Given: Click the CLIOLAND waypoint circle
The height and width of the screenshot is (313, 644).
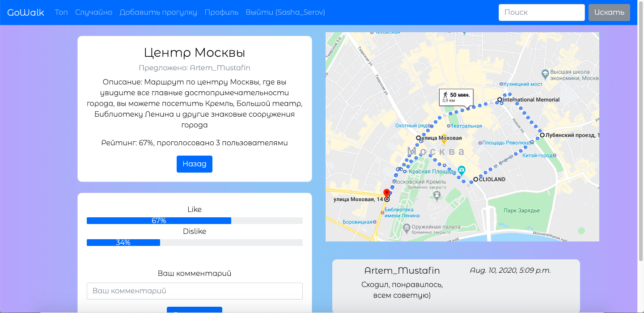Looking at the screenshot, I should 476,179.
